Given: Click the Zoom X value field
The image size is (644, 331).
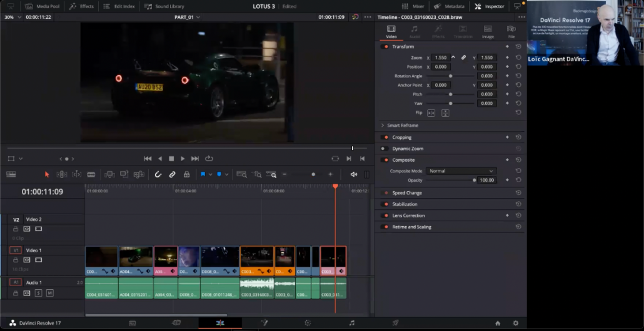Looking at the screenshot, I should (x=441, y=57).
